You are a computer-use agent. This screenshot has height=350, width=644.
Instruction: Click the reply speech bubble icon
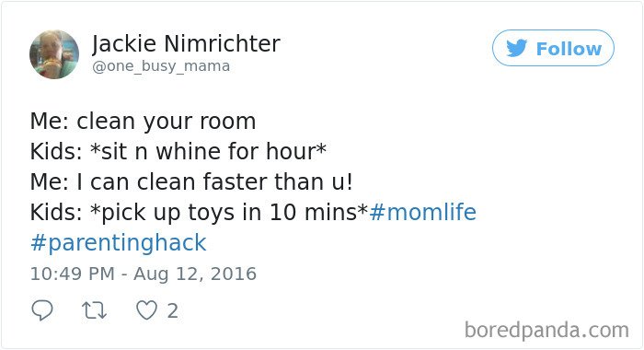pyautogui.click(x=42, y=310)
